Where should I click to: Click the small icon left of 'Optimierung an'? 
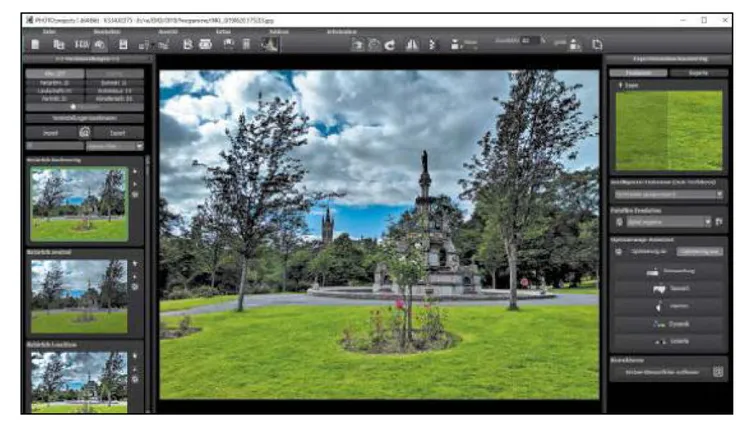click(619, 252)
